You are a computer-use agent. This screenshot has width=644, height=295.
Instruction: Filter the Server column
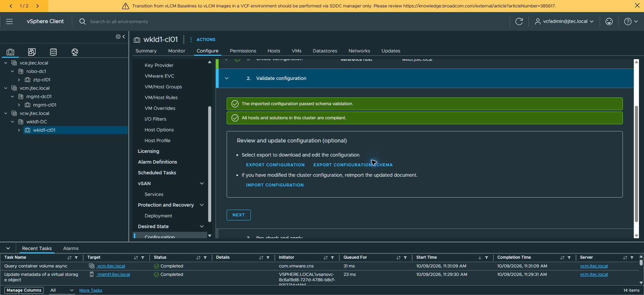[x=632, y=258]
